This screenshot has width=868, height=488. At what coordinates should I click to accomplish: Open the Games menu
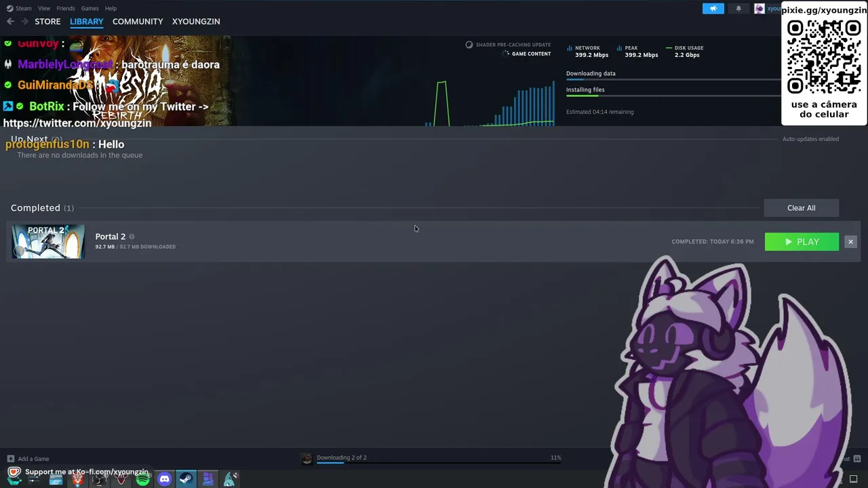tap(90, 8)
